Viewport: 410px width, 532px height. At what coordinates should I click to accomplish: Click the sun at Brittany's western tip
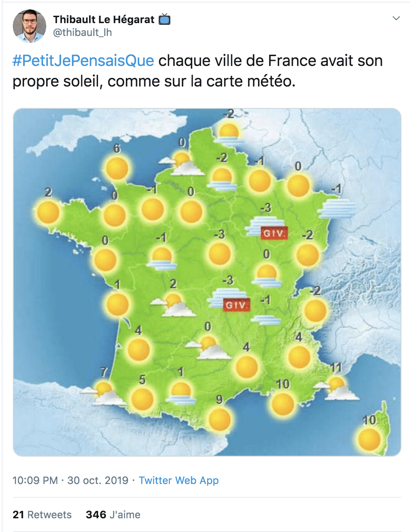click(48, 212)
